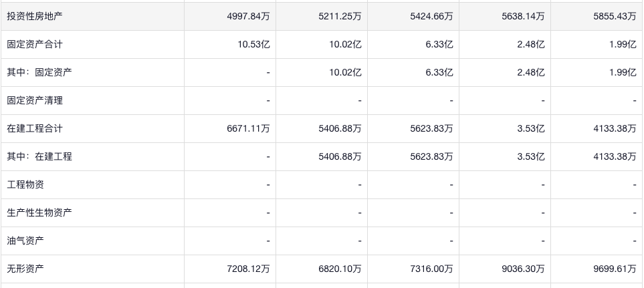Click the 9699.61万 cell
The height and width of the screenshot is (288, 644).
[614, 269]
